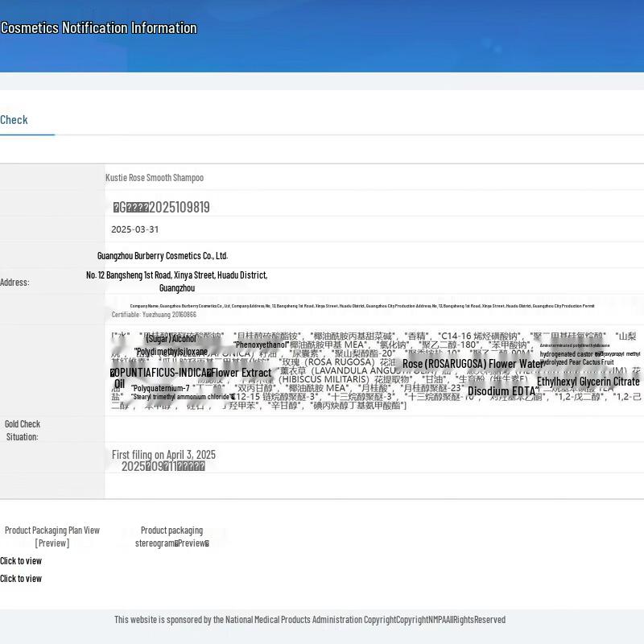Image resolution: width=644 pixels, height=644 pixels.
Task: Click the Disodium EDTA ingredient
Action: tap(502, 391)
